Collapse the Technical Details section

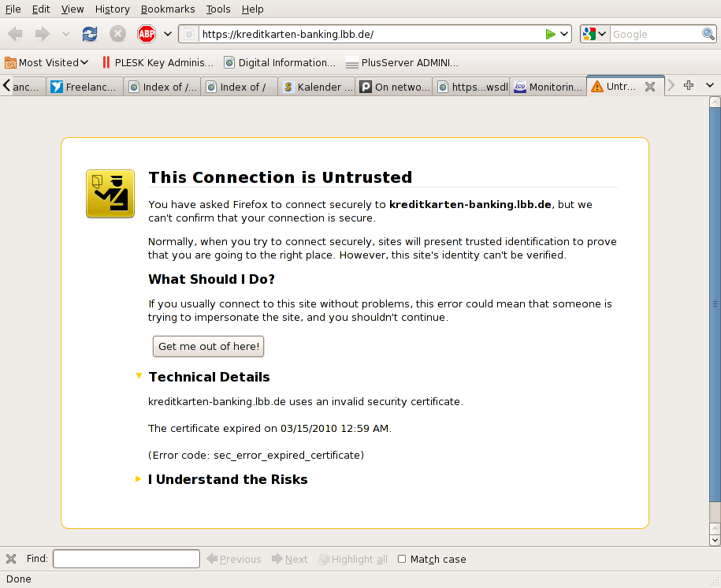pyautogui.click(x=139, y=376)
